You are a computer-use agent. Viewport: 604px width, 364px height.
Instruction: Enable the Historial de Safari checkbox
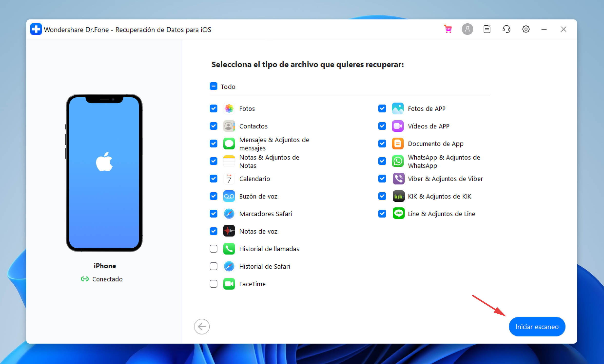pos(214,266)
